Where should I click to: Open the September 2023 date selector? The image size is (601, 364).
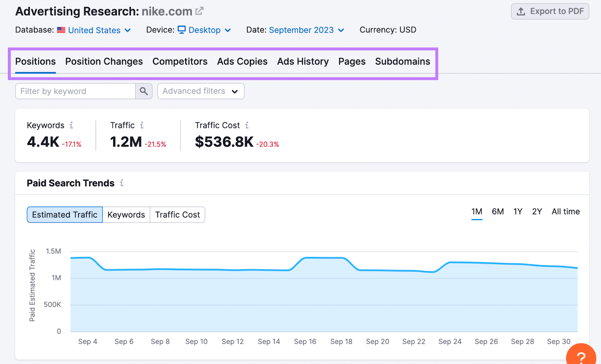301,30
